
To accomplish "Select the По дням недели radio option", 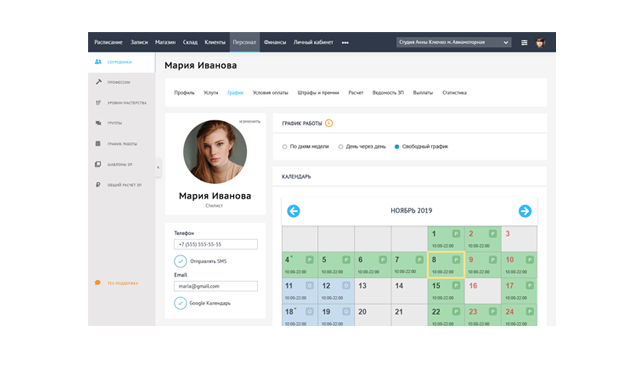I will pos(284,147).
